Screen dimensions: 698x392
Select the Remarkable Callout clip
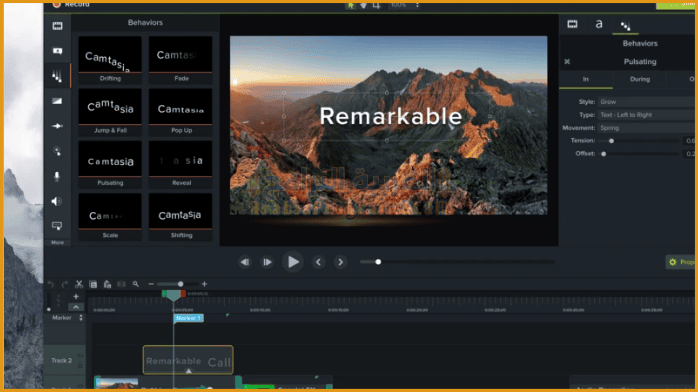[x=188, y=360]
